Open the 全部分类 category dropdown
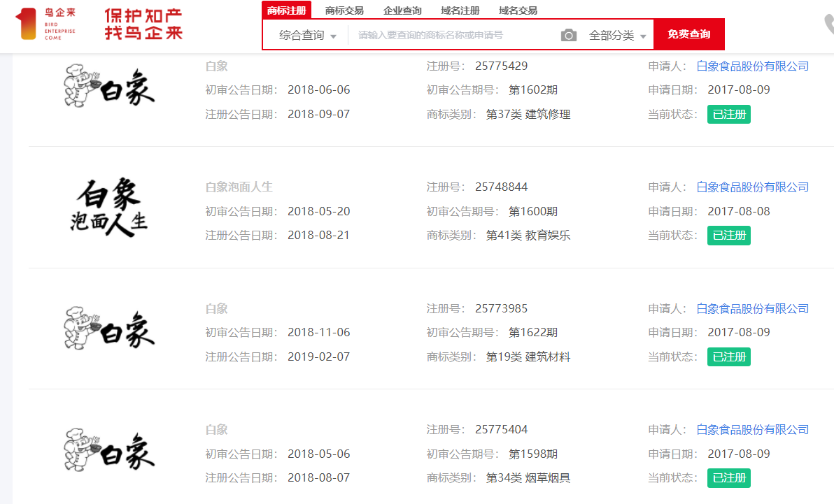 pos(618,36)
